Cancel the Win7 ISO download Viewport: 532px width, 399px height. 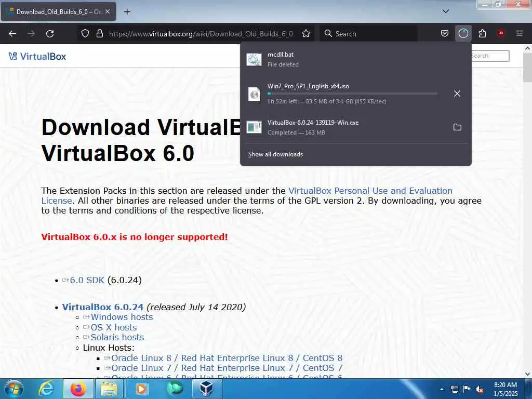coord(457,94)
